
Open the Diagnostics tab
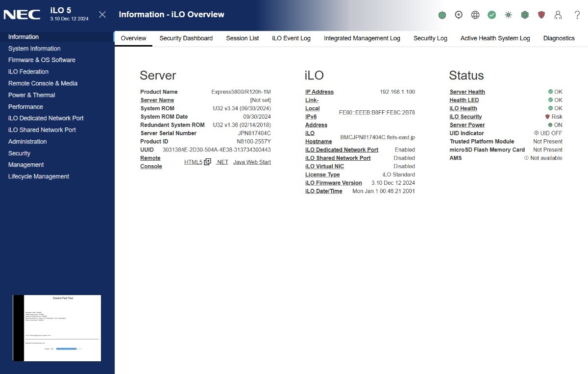pyautogui.click(x=559, y=38)
